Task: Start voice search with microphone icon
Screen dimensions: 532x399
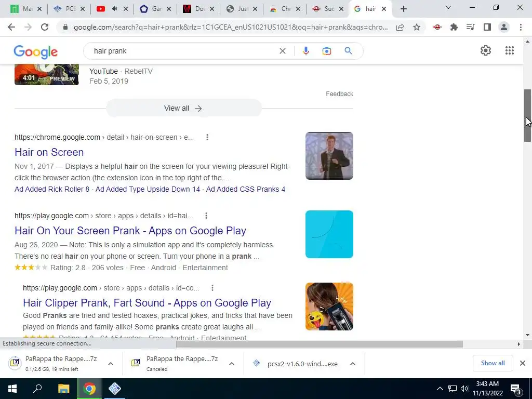Action: [x=305, y=51]
